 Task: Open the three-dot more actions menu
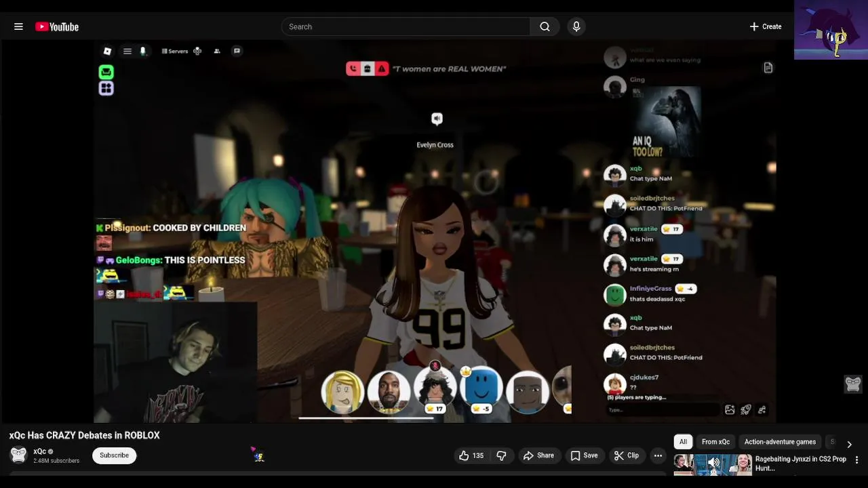coord(658,455)
